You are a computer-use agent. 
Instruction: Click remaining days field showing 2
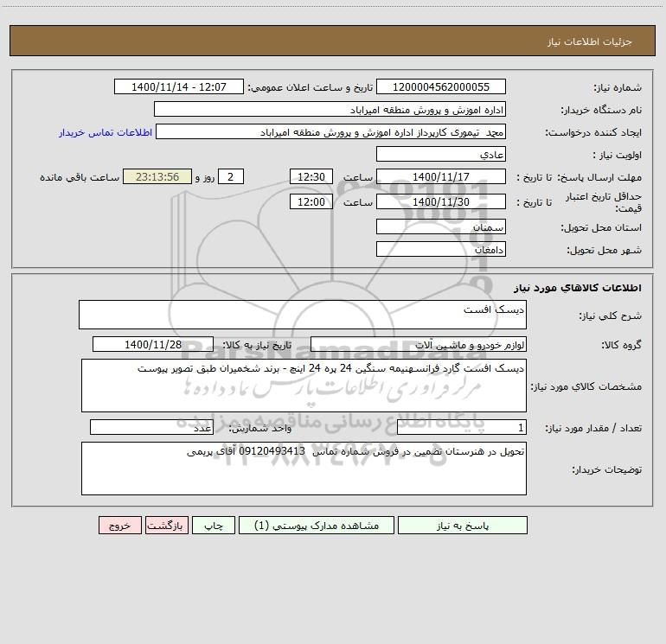(x=231, y=176)
